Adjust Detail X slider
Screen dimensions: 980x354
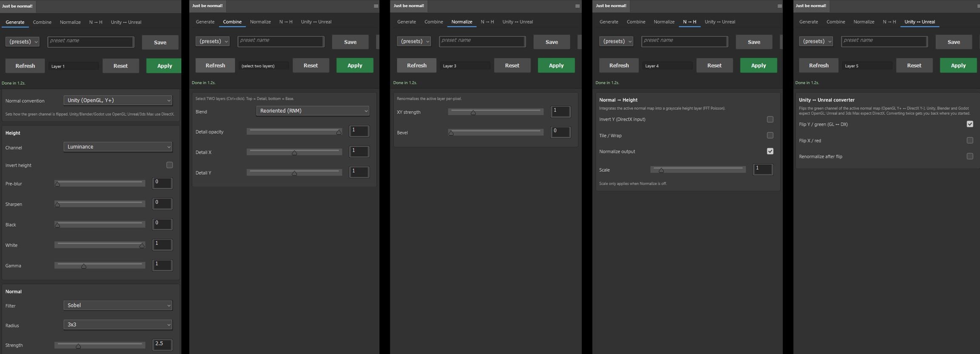(294, 152)
